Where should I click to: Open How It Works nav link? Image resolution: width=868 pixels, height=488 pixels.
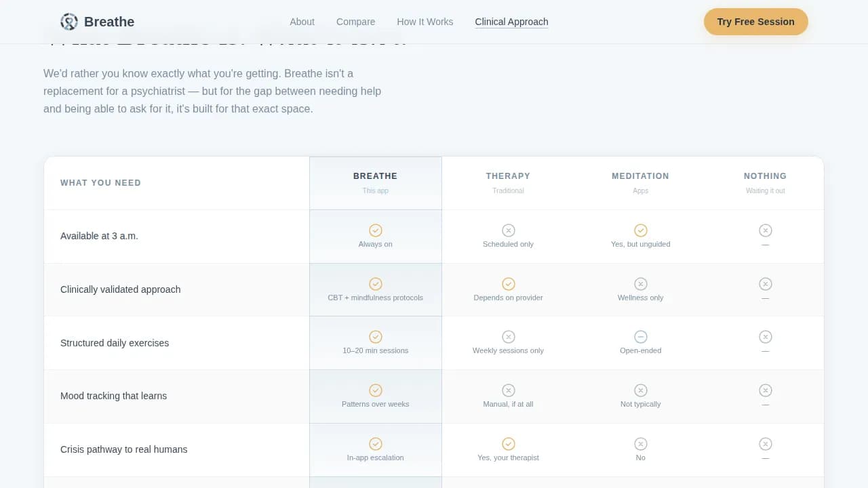[x=425, y=22]
